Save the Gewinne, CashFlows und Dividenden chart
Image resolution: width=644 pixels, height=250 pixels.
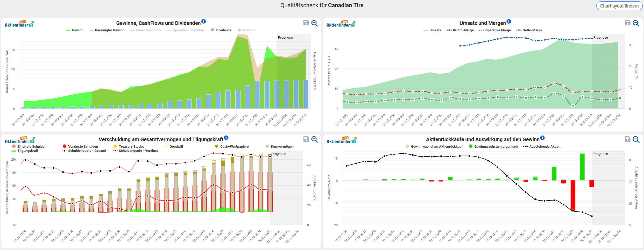pos(306,23)
